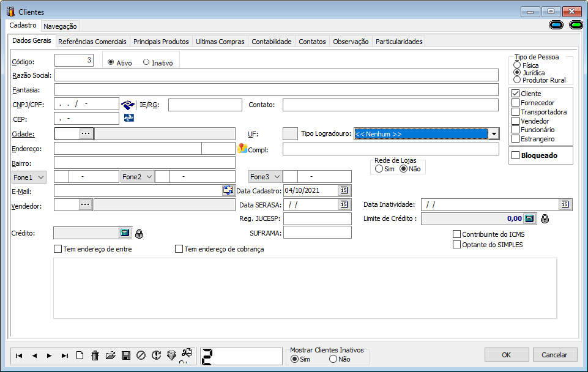The height and width of the screenshot is (372, 588).
Task: Enable the Bloqueado checkbox
Action: click(x=516, y=155)
